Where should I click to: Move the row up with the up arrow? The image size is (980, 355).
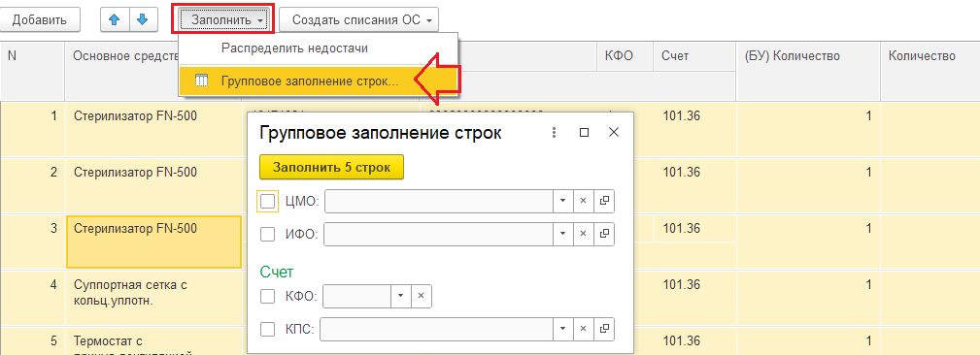(x=115, y=20)
